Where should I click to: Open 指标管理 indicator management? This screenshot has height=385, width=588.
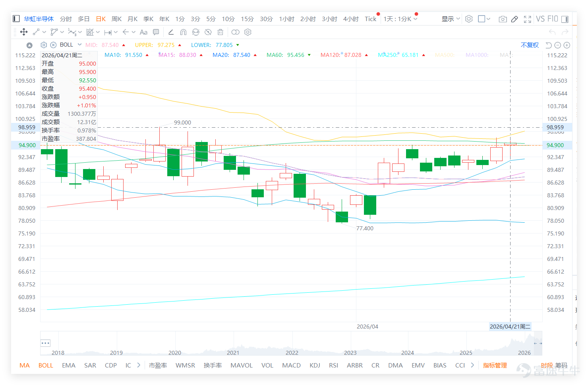(x=495, y=365)
